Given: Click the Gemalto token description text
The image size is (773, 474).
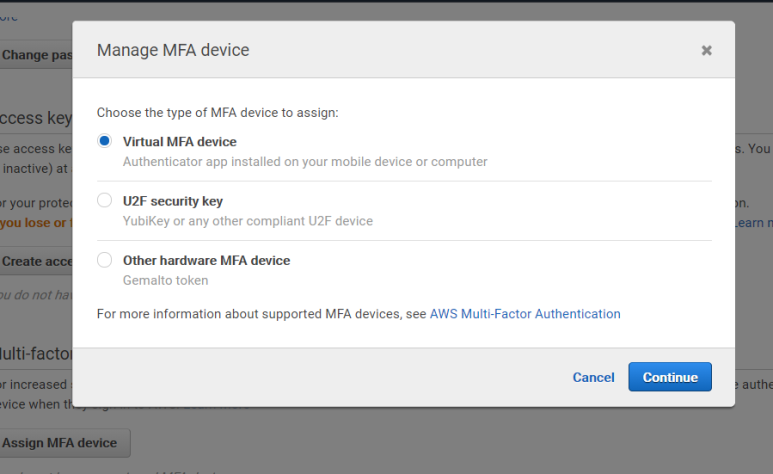Looking at the screenshot, I should (x=165, y=280).
